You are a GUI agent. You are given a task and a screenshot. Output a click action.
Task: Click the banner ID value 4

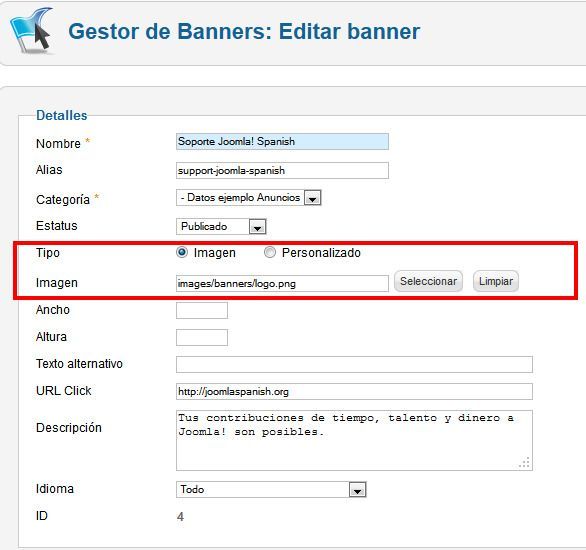pos(180,517)
